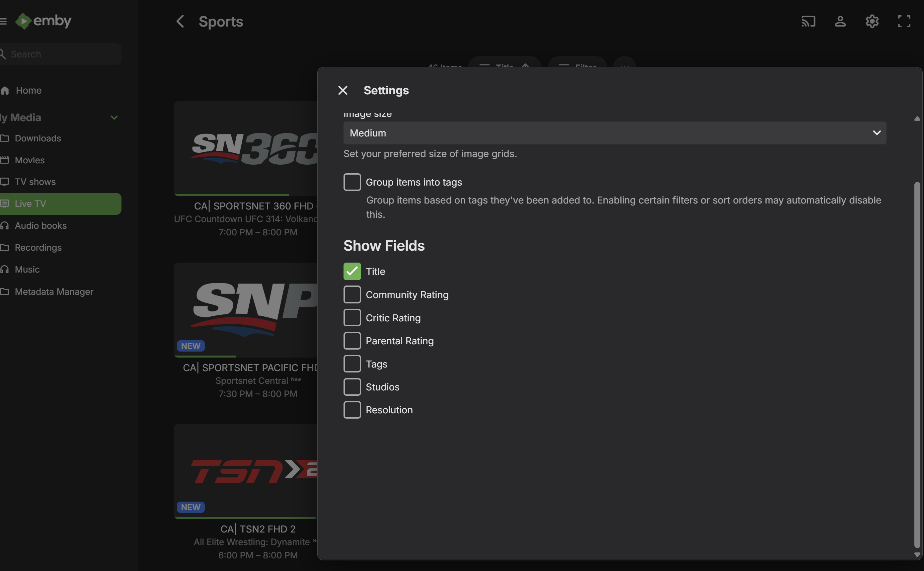Click the 6:00 PM – 8:00 PM time
This screenshot has width=924, height=571.
point(258,555)
